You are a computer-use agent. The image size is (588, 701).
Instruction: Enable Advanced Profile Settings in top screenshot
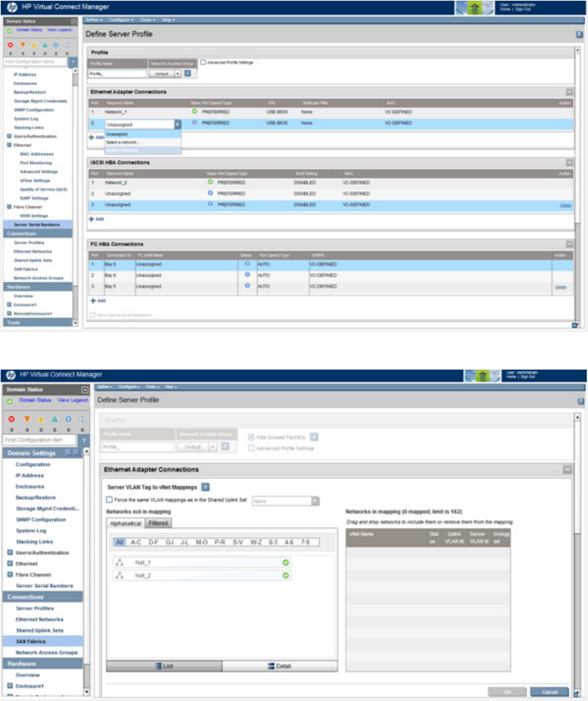(203, 62)
